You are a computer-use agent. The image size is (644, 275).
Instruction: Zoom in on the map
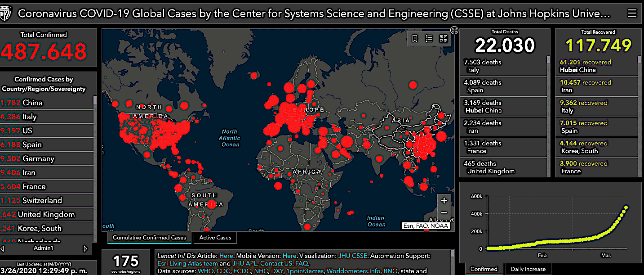(444, 201)
